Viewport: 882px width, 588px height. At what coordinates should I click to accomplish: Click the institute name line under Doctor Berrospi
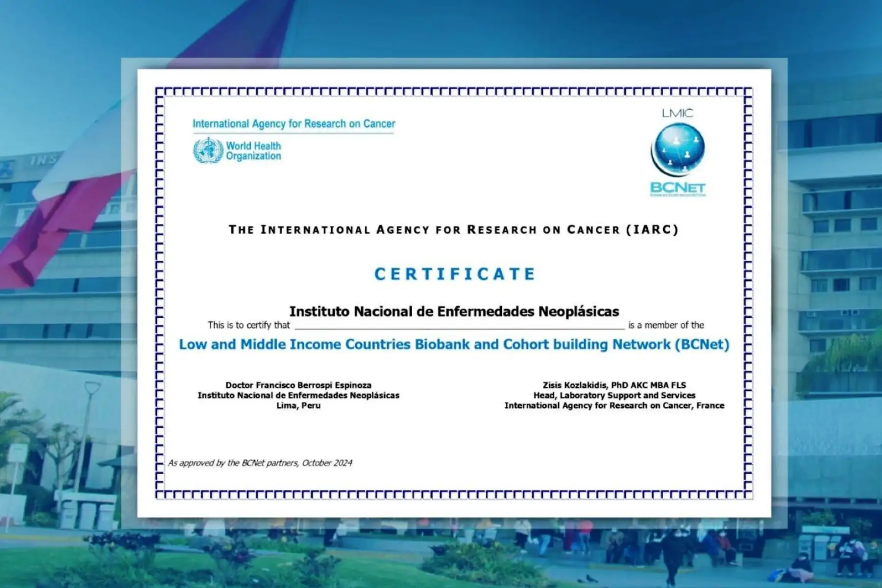pos(298,395)
